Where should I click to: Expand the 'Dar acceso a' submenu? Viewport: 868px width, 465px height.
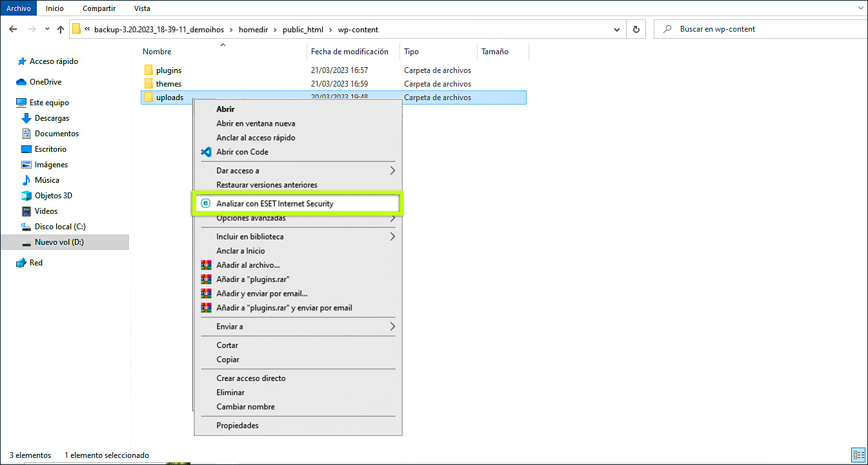[392, 170]
